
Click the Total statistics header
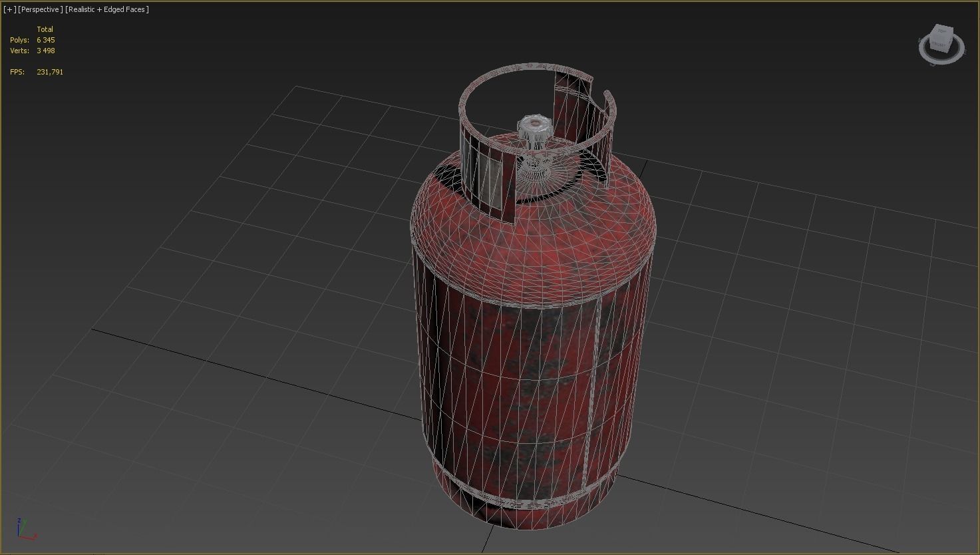45,29
